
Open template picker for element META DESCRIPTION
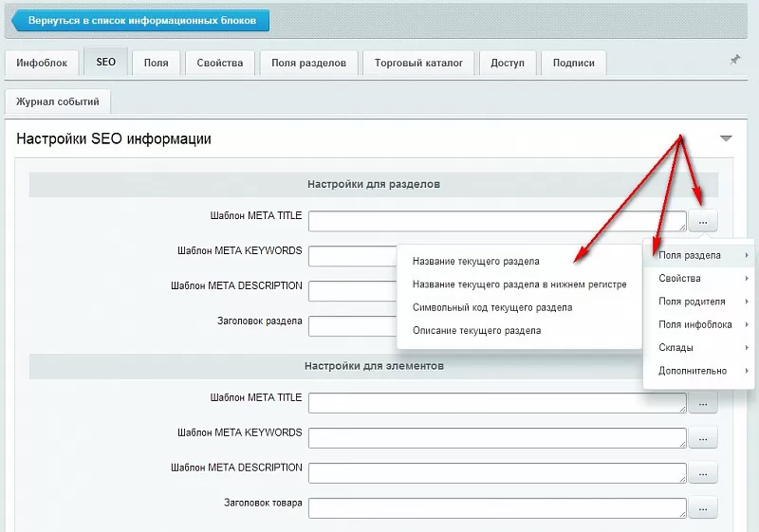click(x=703, y=473)
